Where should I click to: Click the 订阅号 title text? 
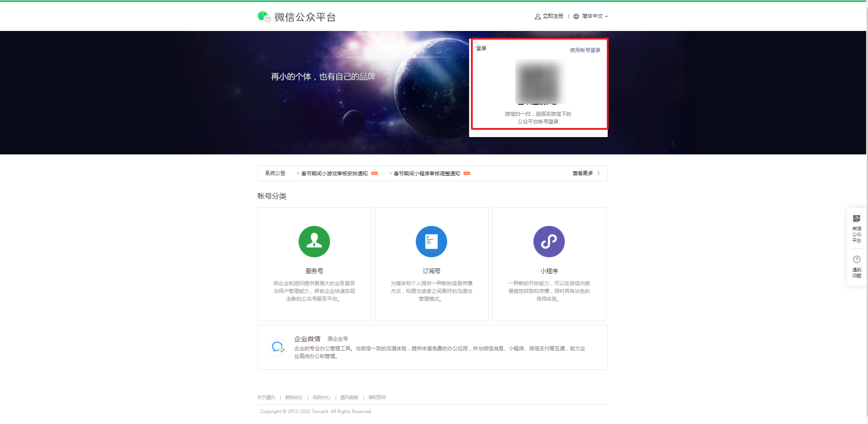pos(431,271)
